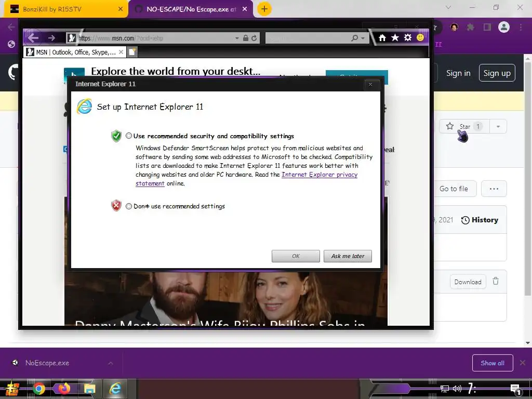
Task: Click the magnifier search icon in IE
Action: point(354,38)
